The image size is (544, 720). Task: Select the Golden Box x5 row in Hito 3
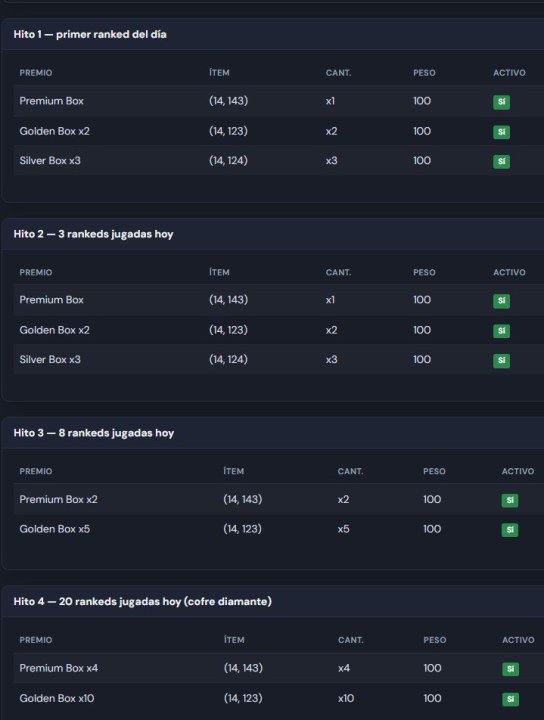tap(279, 529)
